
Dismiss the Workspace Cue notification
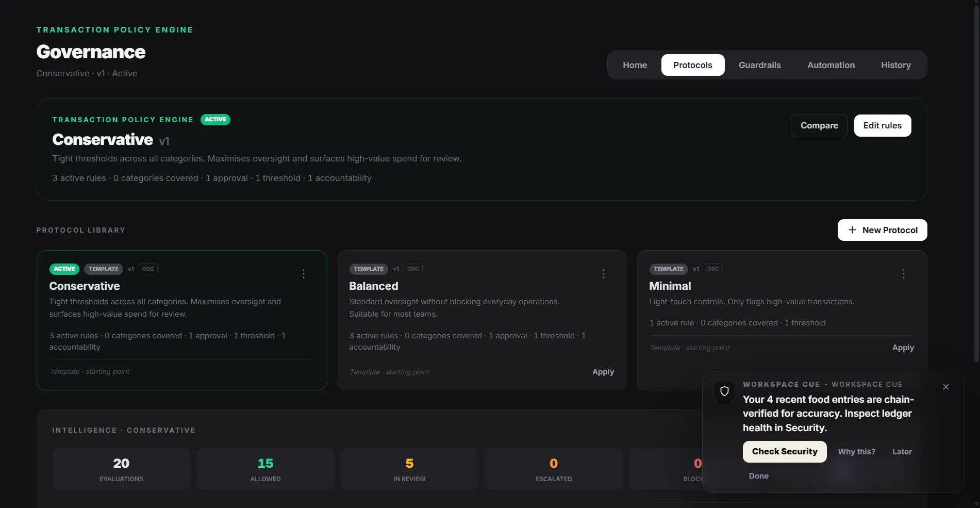[946, 387]
